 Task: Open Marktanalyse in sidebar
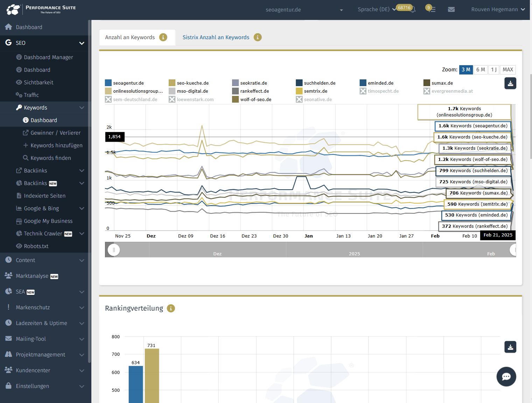32,276
